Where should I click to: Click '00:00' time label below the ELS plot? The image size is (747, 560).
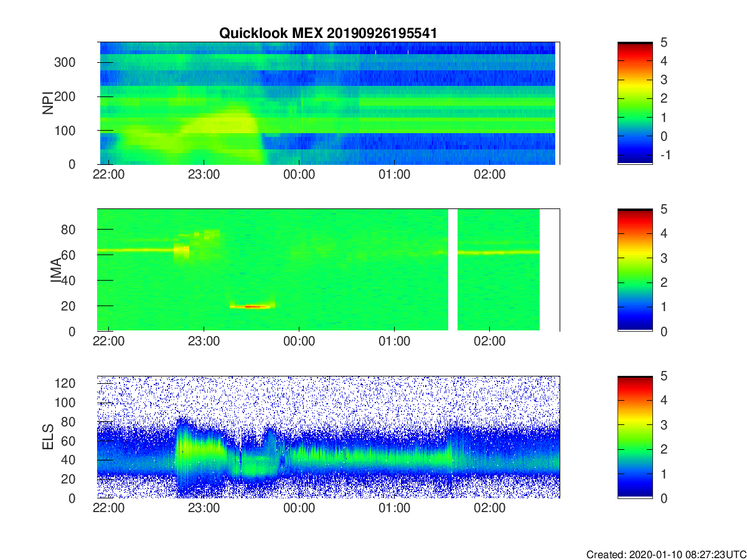(299, 508)
